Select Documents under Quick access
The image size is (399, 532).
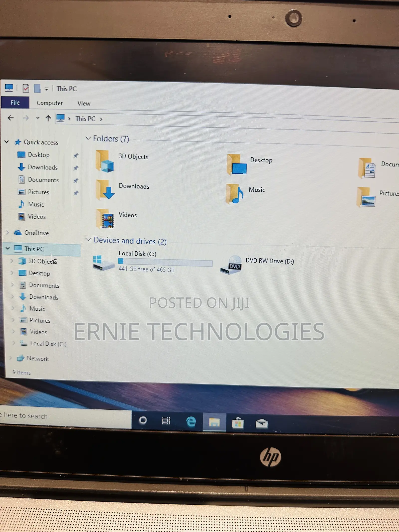[43, 179]
